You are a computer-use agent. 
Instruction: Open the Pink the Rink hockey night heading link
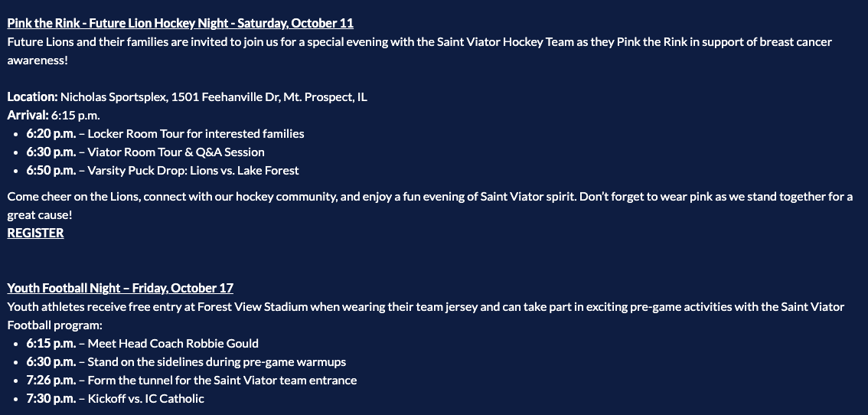pyautogui.click(x=180, y=23)
